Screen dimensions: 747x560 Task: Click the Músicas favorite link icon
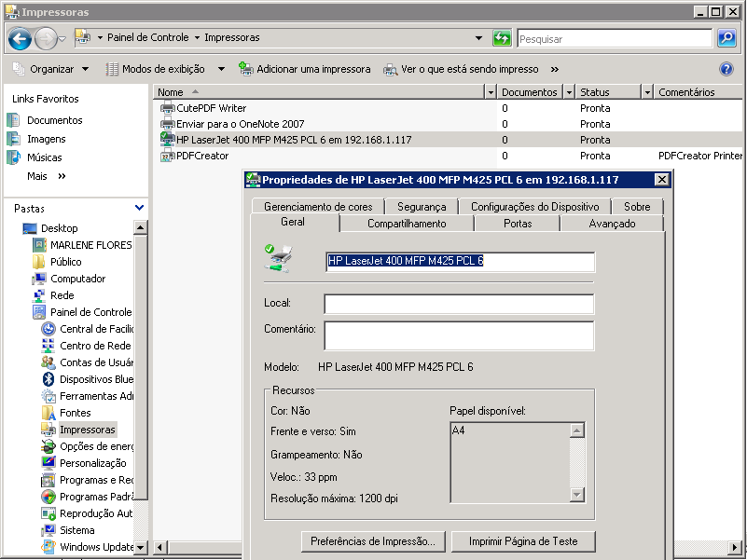pyautogui.click(x=13, y=157)
